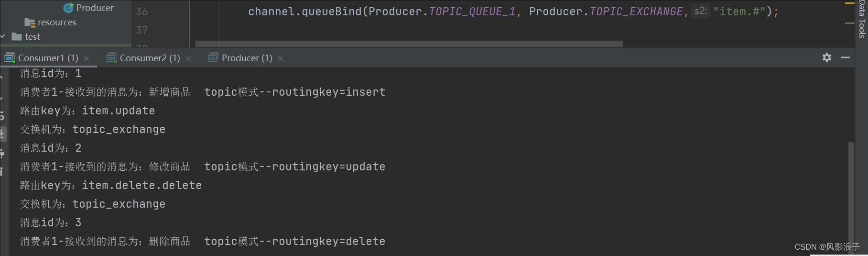
Task: Click the Consumer2 (1) run tab icon
Action: (x=112, y=58)
